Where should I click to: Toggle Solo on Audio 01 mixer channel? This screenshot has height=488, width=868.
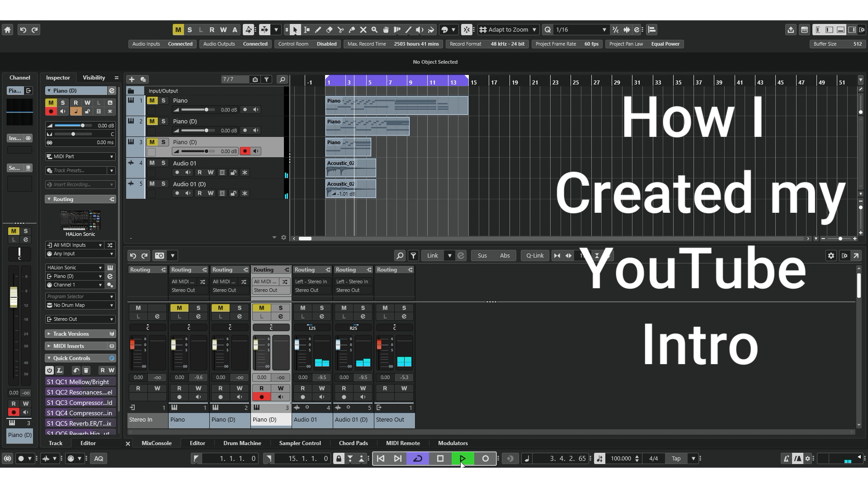pyautogui.click(x=322, y=308)
